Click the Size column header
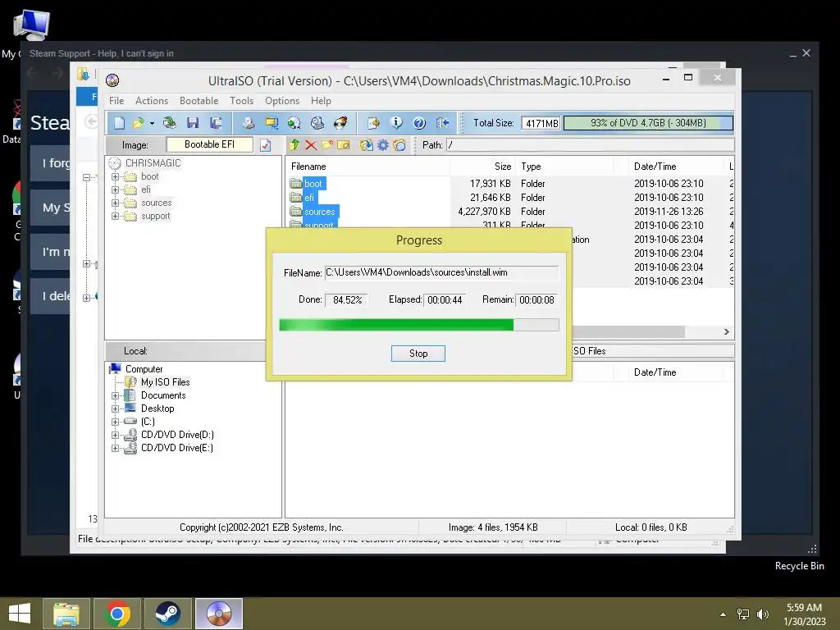Image resolution: width=840 pixels, height=630 pixels. coord(483,167)
